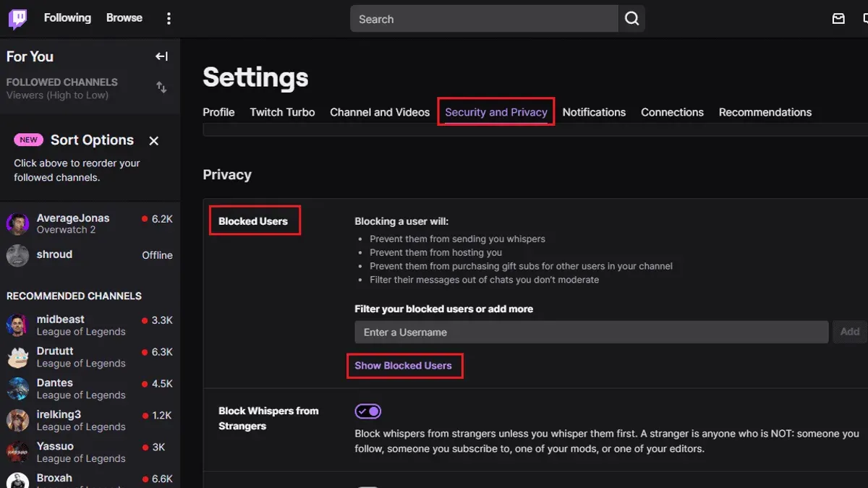Collapse the For You sidebar
The height and width of the screenshot is (488, 868).
click(162, 56)
